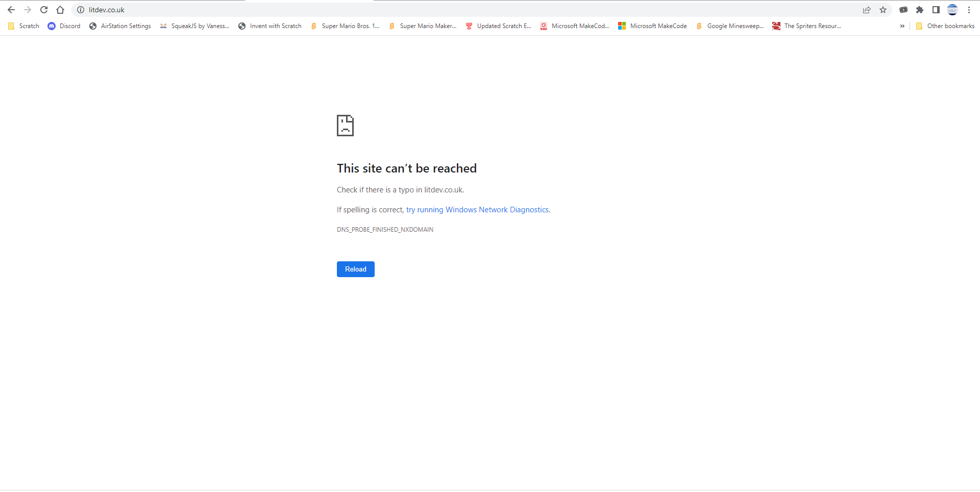Expand the overflow bookmarks chevron
This screenshot has height=492, width=980.
pyautogui.click(x=902, y=26)
